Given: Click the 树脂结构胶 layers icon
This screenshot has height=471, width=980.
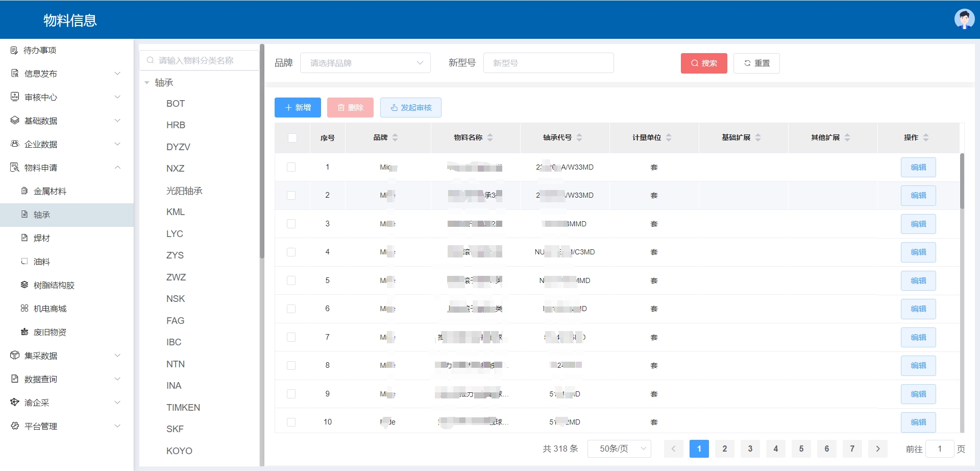Looking at the screenshot, I should click(x=24, y=285).
